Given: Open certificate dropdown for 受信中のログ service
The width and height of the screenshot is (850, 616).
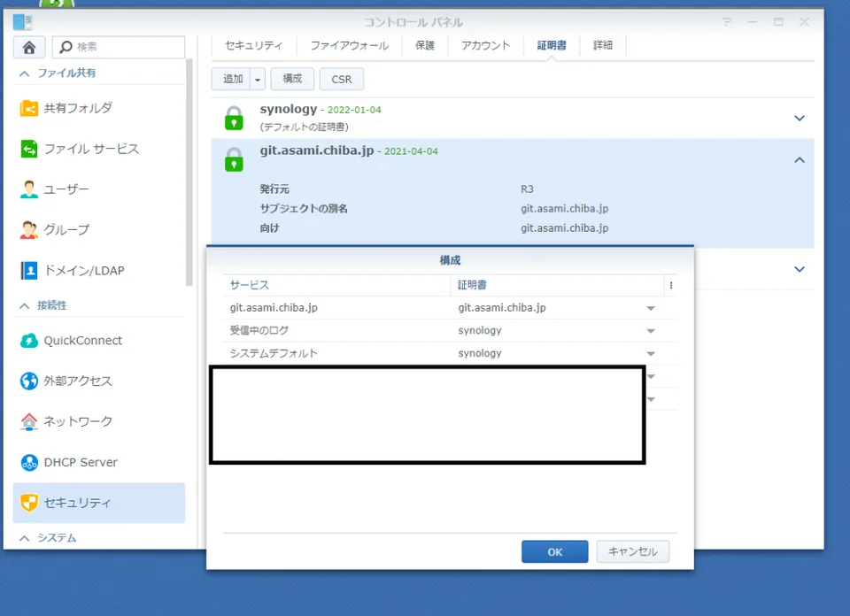Looking at the screenshot, I should pyautogui.click(x=651, y=331).
